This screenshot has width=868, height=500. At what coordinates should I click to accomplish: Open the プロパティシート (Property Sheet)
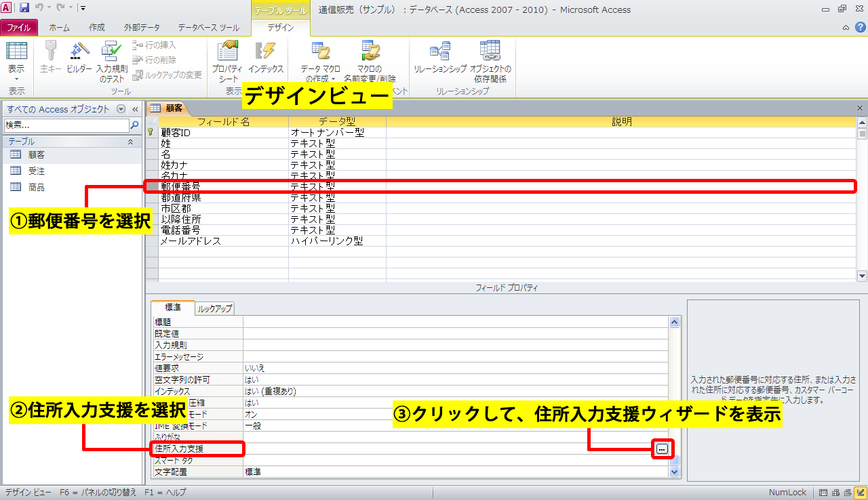226,61
